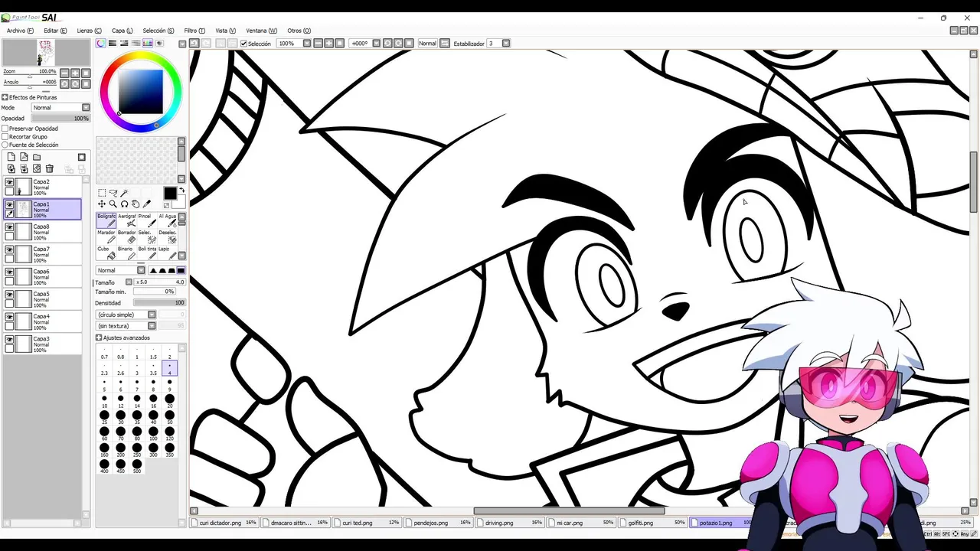Open the círculo simple shape dropdown
980x551 pixels.
click(x=126, y=315)
